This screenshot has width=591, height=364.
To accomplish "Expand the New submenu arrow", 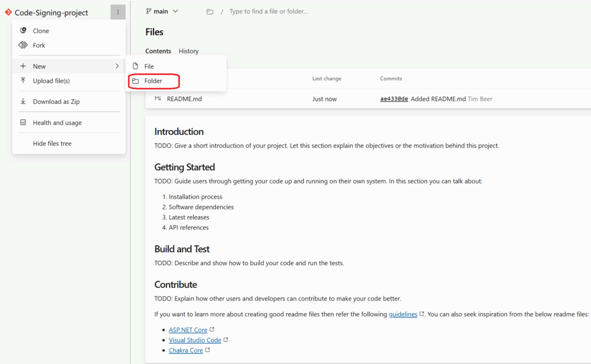I will [117, 66].
